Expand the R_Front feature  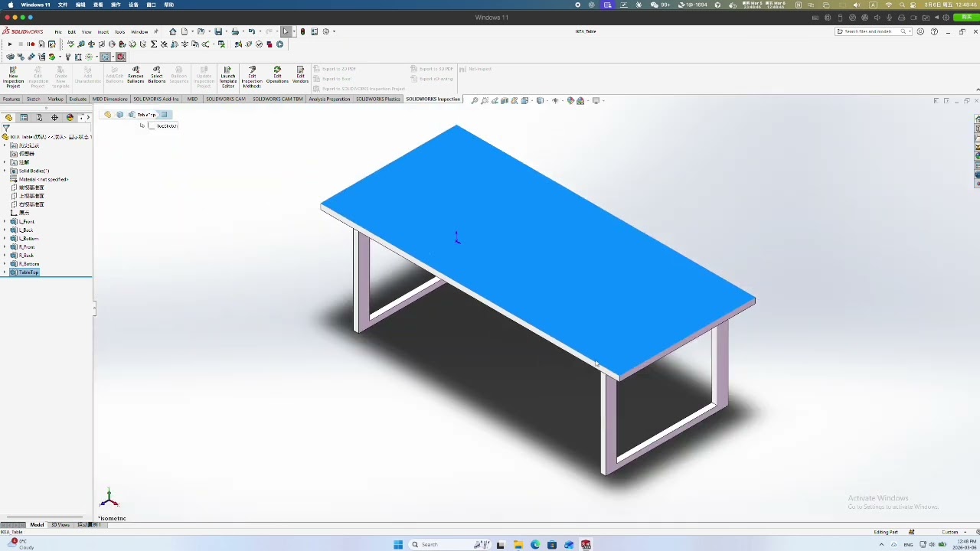click(5, 247)
